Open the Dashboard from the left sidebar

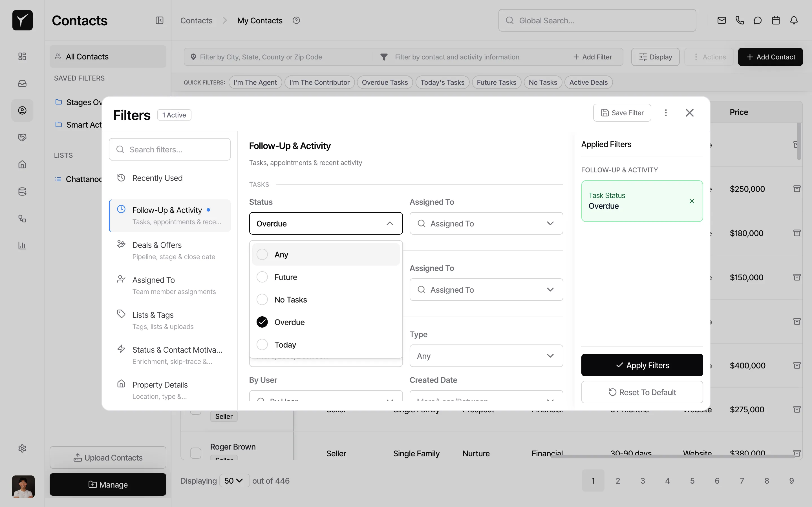[22, 56]
